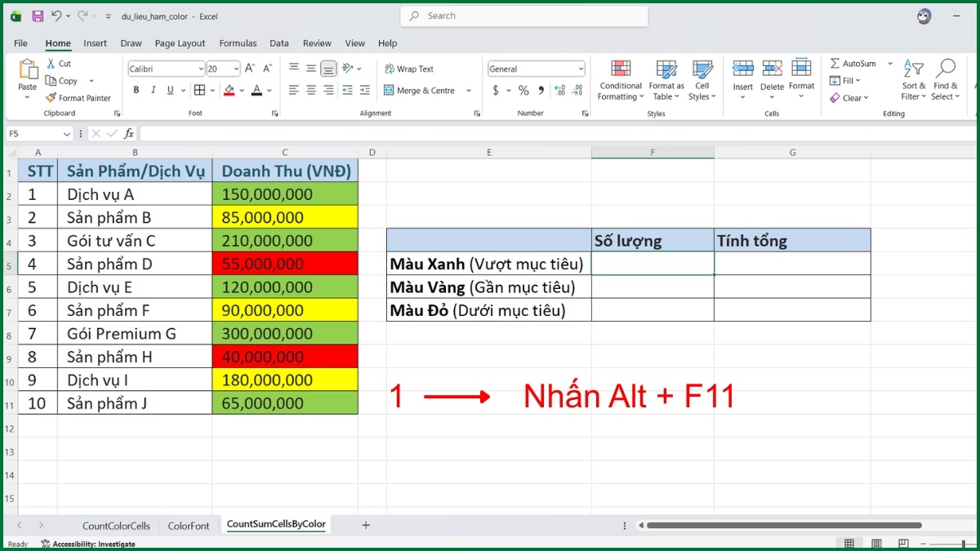Switch to the CountColorCells sheet tab
980x551 pixels.
[x=116, y=526]
